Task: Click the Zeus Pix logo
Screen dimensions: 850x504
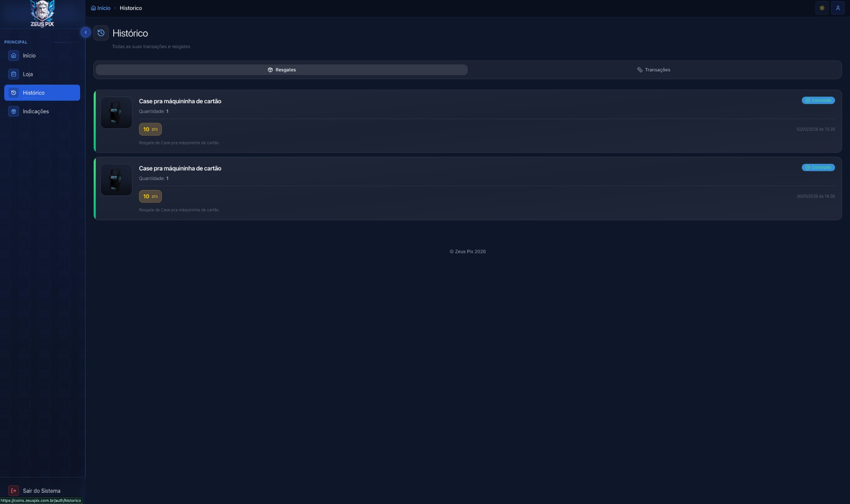Action: tap(42, 14)
